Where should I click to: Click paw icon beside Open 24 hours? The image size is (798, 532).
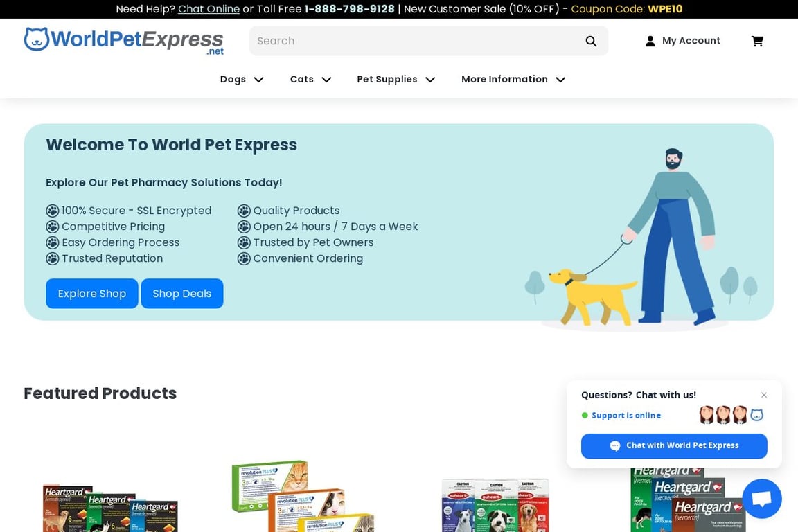pyautogui.click(x=245, y=227)
